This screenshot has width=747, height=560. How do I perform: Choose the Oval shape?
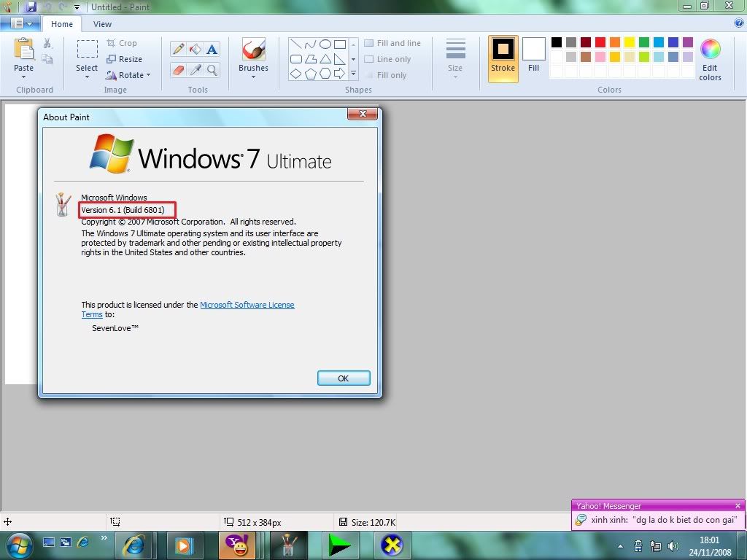(325, 44)
